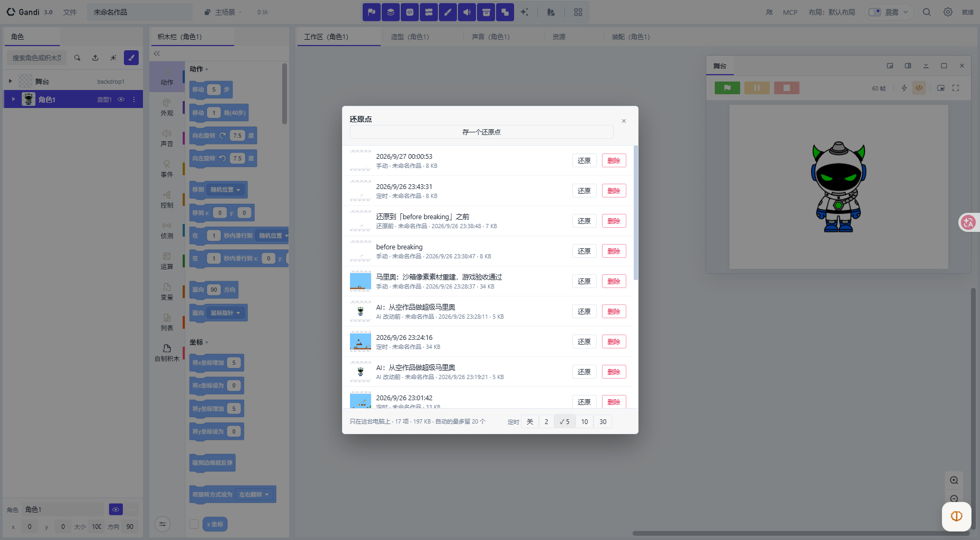Open 左右翻转 rotation style dropdown
Viewport: 980px width, 540px height.
pyautogui.click(x=254, y=494)
